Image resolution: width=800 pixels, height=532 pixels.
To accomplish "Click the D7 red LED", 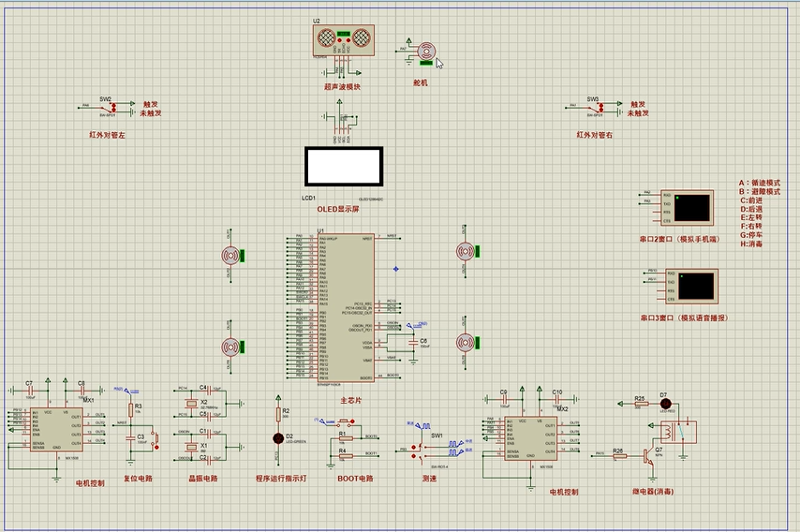I will [665, 403].
